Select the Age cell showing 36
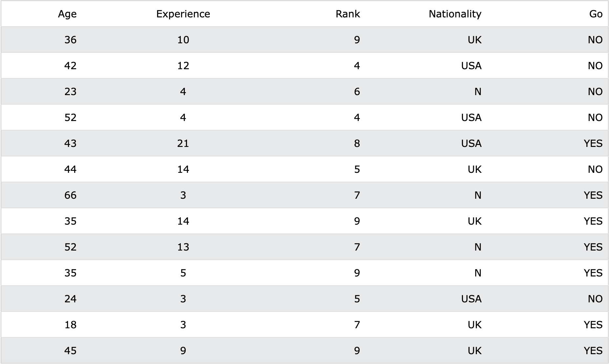This screenshot has width=609, height=364. 70,40
